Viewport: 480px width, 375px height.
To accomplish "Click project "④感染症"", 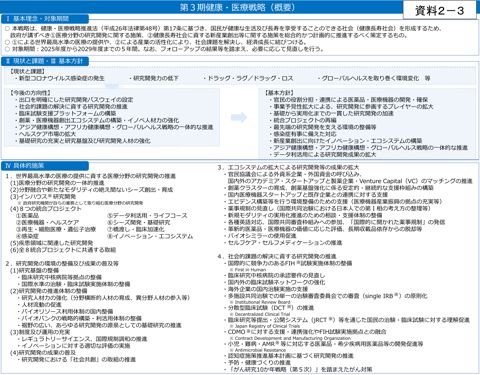I will (27, 236).
